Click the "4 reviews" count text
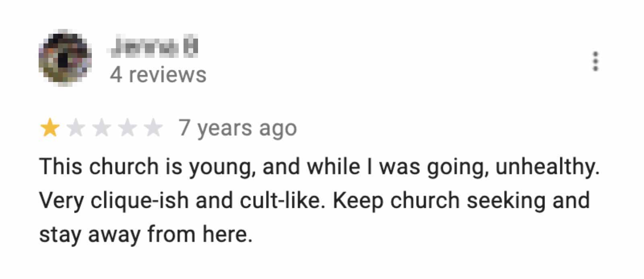Screen dimensions: 644x279 tap(158, 75)
